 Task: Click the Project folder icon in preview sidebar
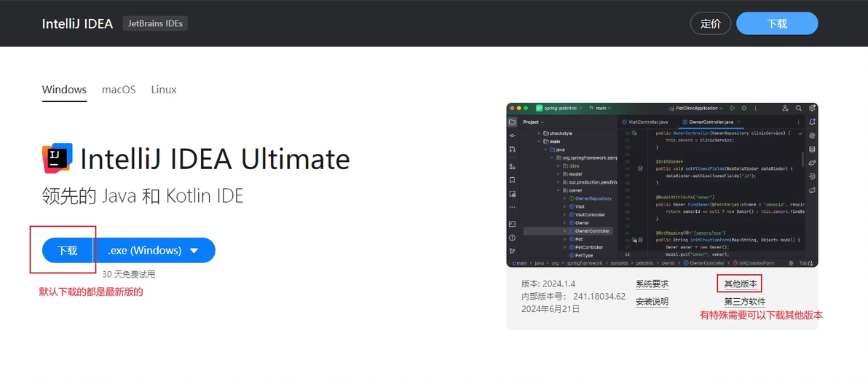(513, 122)
